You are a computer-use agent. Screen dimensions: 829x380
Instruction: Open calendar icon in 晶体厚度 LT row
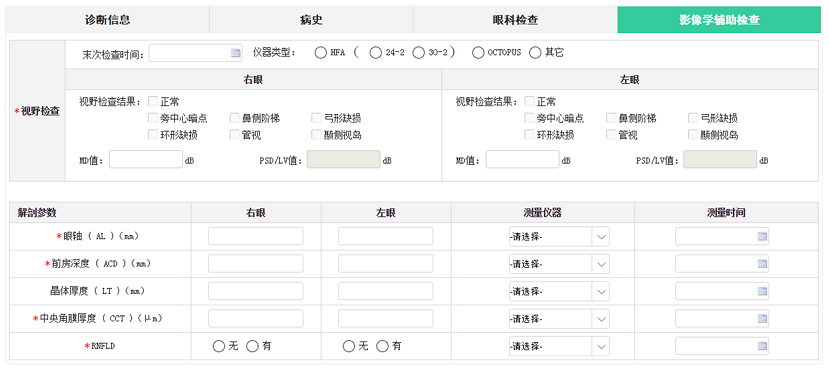coord(762,291)
